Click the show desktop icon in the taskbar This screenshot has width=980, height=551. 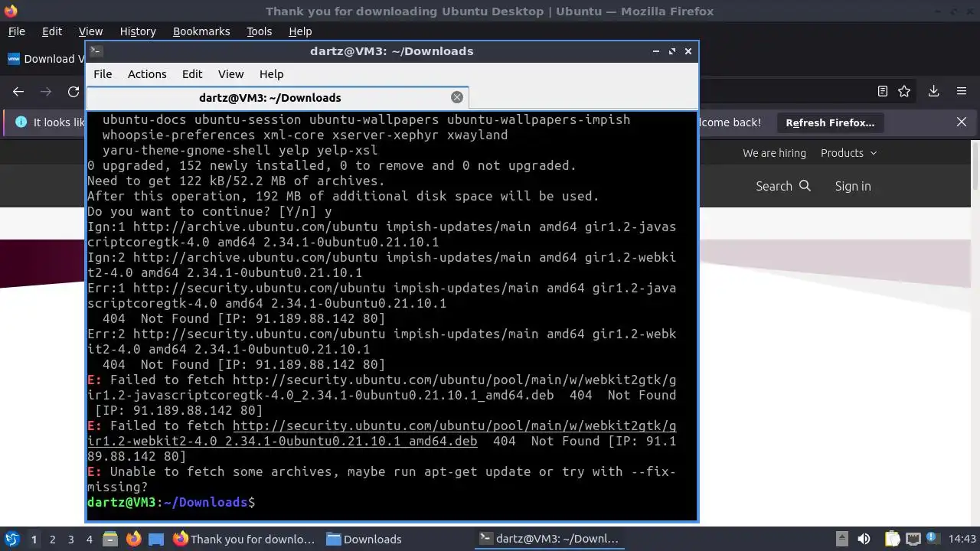pos(156,539)
